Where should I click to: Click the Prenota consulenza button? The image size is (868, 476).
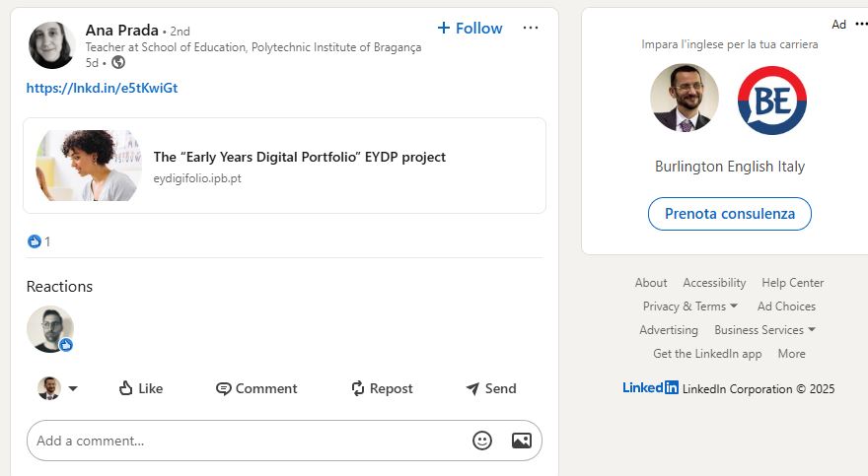[729, 214]
